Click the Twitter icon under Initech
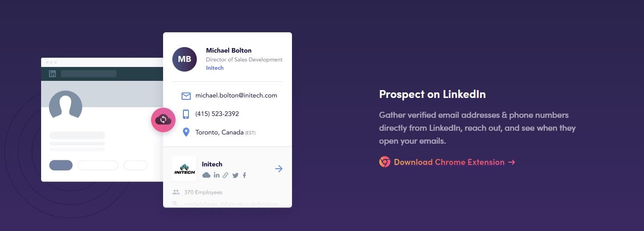 pos(236,176)
